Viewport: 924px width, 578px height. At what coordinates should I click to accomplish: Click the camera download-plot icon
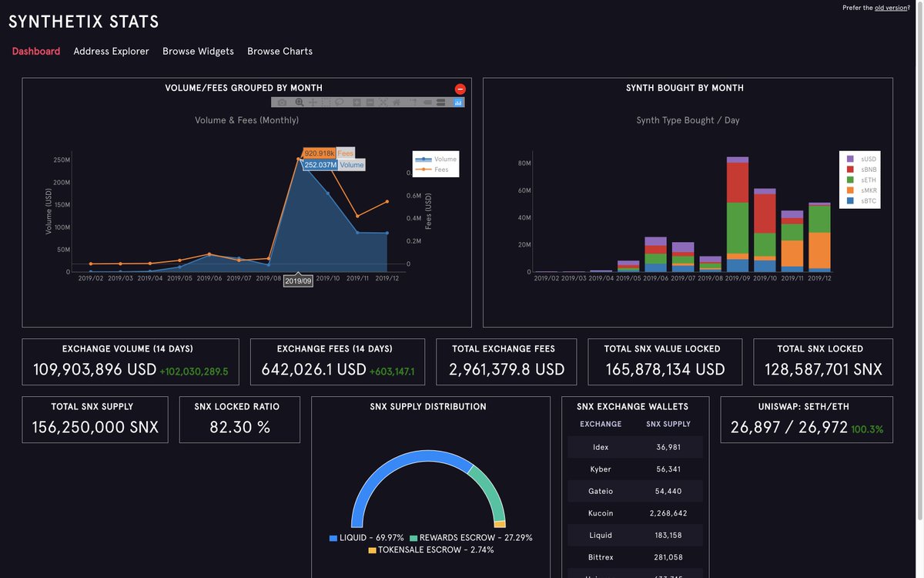click(282, 102)
